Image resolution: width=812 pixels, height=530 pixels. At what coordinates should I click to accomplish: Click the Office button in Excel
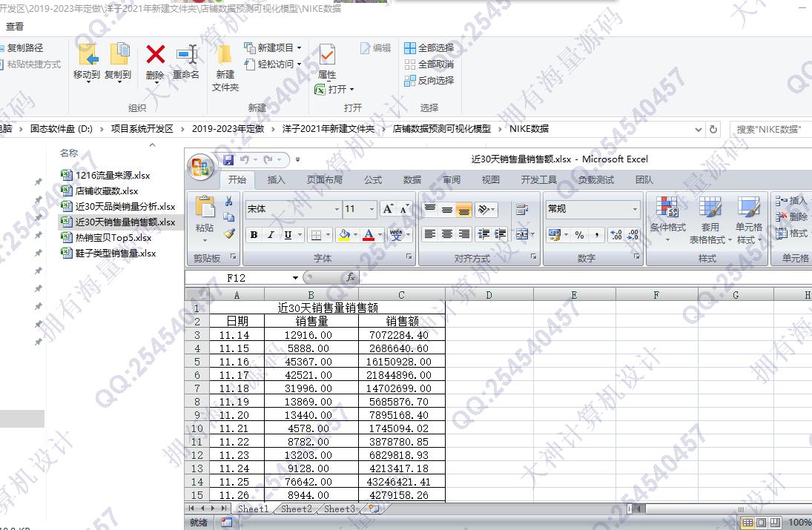[x=201, y=168]
